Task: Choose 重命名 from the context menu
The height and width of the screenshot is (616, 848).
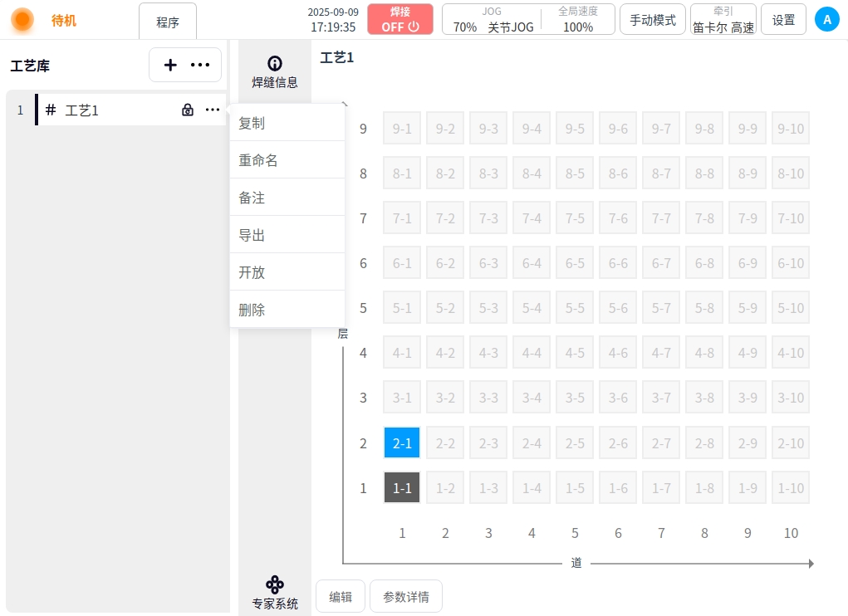Action: [258, 160]
